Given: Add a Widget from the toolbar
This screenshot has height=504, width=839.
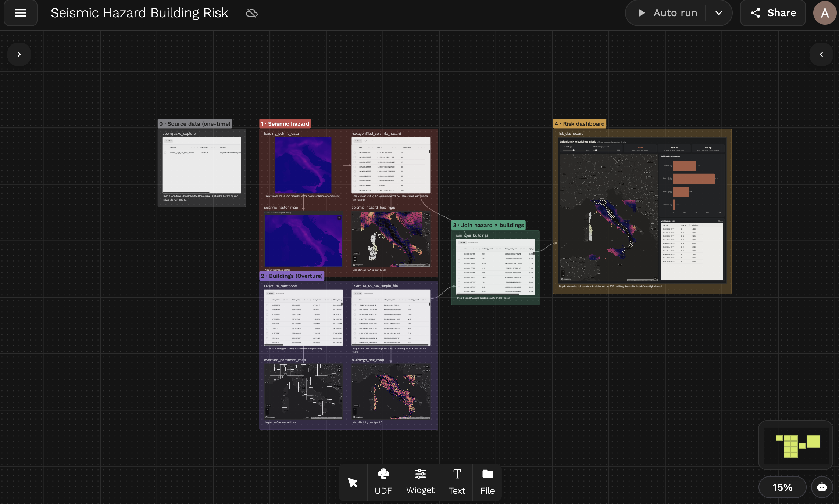Looking at the screenshot, I should [420, 482].
